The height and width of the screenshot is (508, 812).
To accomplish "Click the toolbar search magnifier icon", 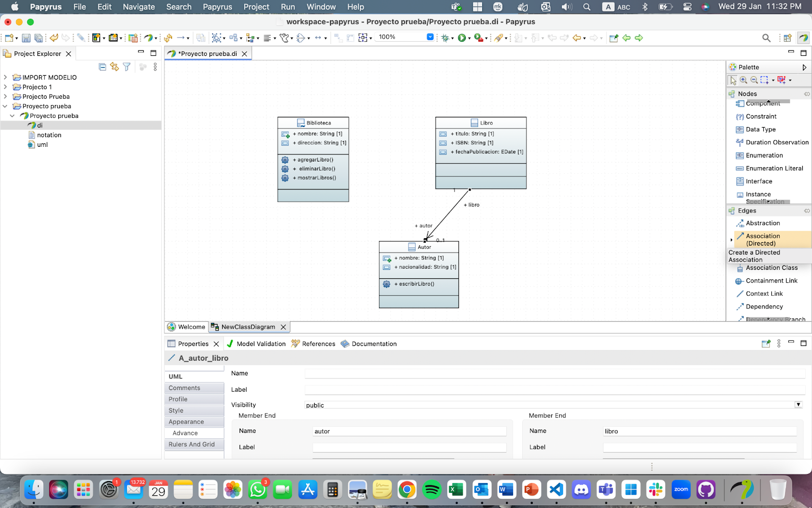I will pyautogui.click(x=766, y=38).
